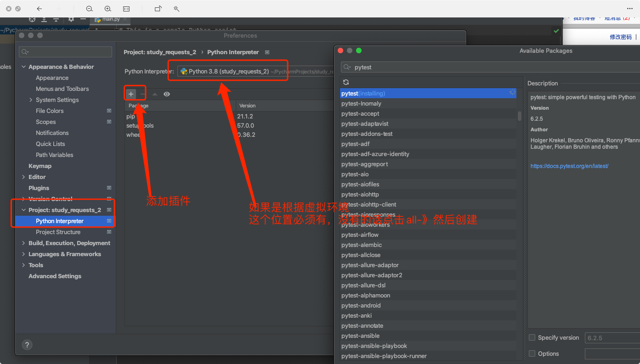Screen dimensions: 640x364
Task: Select pytest-accept in the package list
Action: [x=429, y=113]
